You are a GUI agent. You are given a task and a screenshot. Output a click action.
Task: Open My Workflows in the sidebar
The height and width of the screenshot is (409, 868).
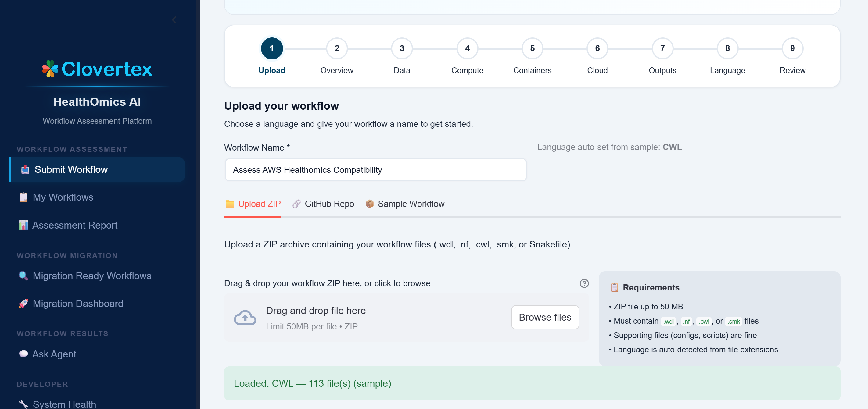tap(63, 197)
